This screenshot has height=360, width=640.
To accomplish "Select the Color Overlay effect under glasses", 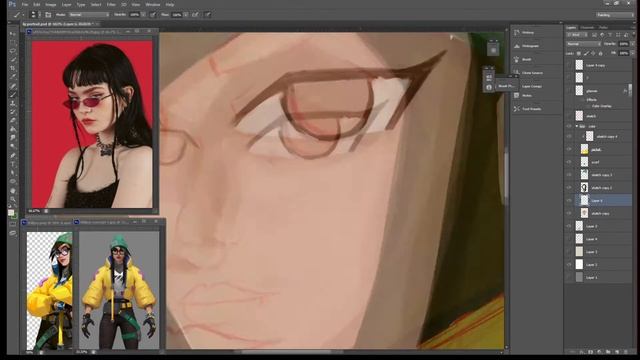I will tap(602, 106).
